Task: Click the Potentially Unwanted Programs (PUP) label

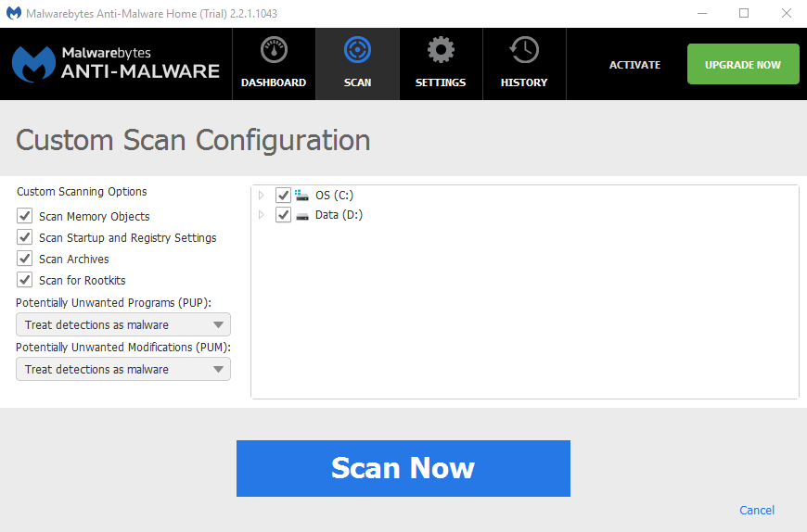Action: point(114,303)
